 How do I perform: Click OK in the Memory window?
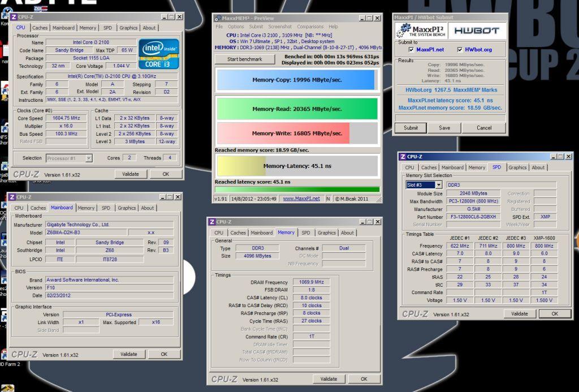point(364,378)
